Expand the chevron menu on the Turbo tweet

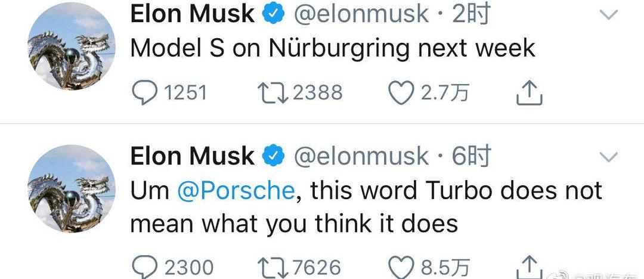(608, 157)
